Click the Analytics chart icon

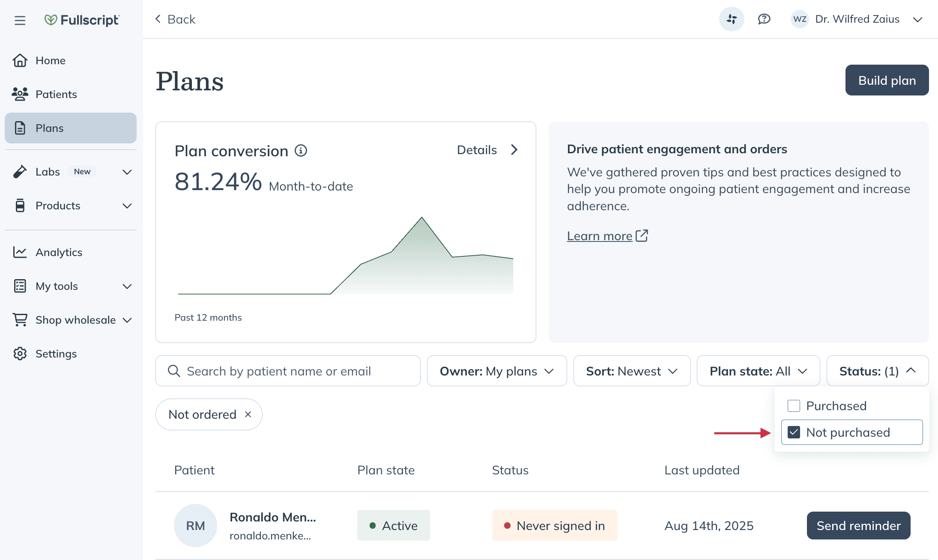click(20, 252)
